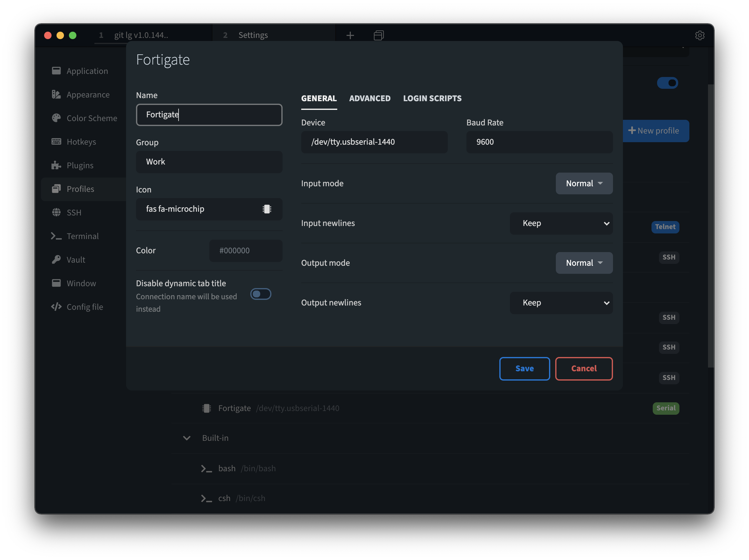Open the Vault key icon
Screen dimensions: 749x560
[56, 259]
